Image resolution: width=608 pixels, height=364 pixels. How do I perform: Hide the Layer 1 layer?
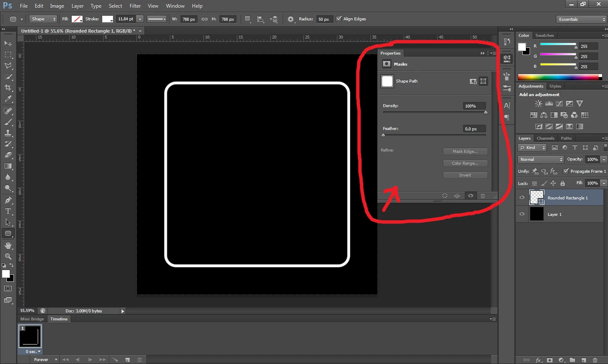coord(522,214)
